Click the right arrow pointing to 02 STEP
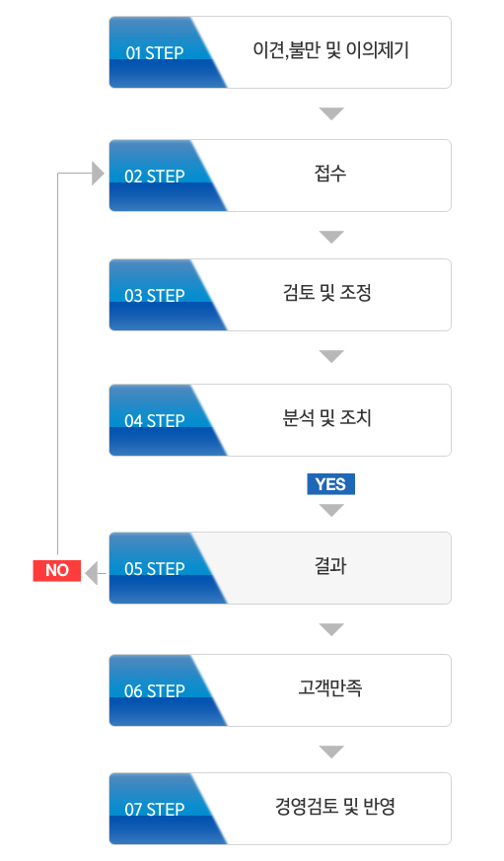 [x=98, y=174]
